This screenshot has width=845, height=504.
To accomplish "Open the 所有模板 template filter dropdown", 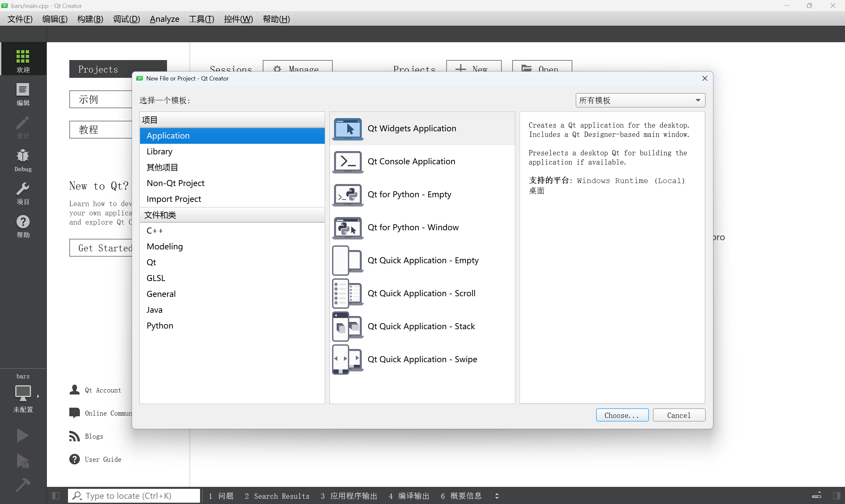I will point(640,100).
